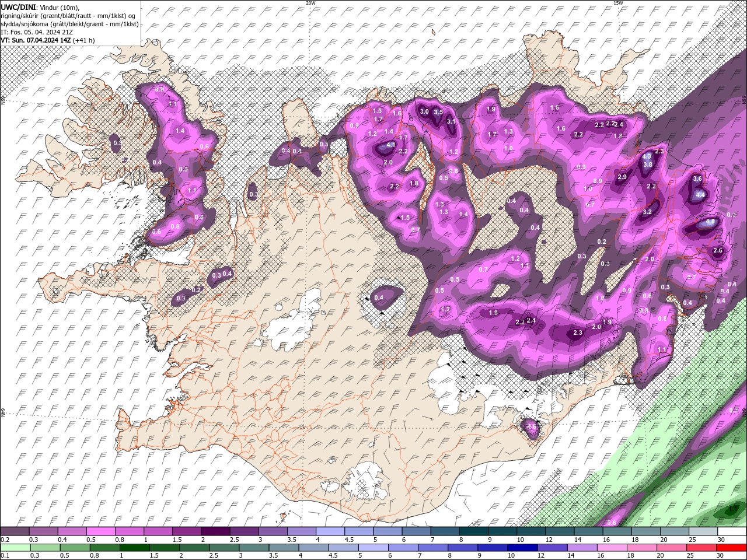This screenshot has height=560, width=747.
Task: Click white snow-scale swatch labeled 30
Action: [732, 531]
